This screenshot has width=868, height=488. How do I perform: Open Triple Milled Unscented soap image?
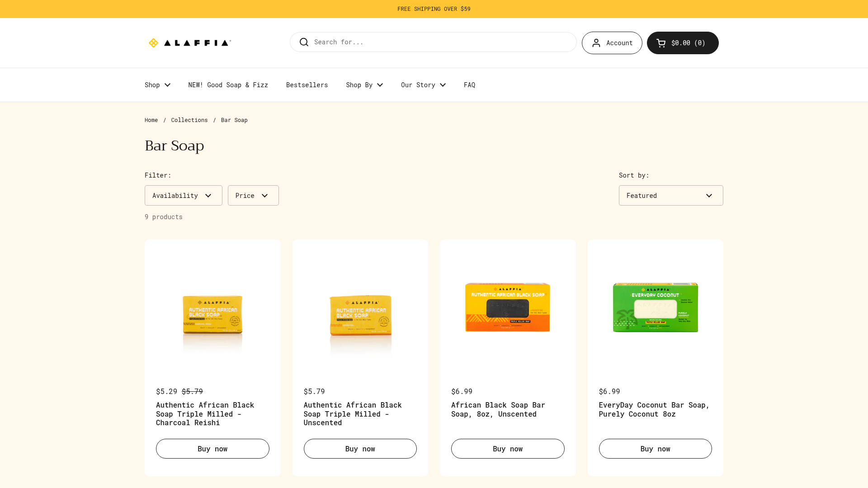click(x=360, y=307)
